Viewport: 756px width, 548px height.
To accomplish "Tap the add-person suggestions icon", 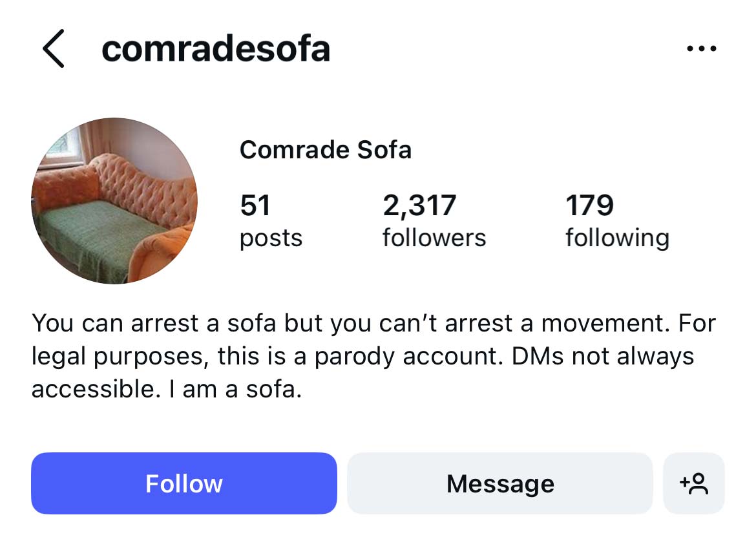I will pyautogui.click(x=693, y=483).
